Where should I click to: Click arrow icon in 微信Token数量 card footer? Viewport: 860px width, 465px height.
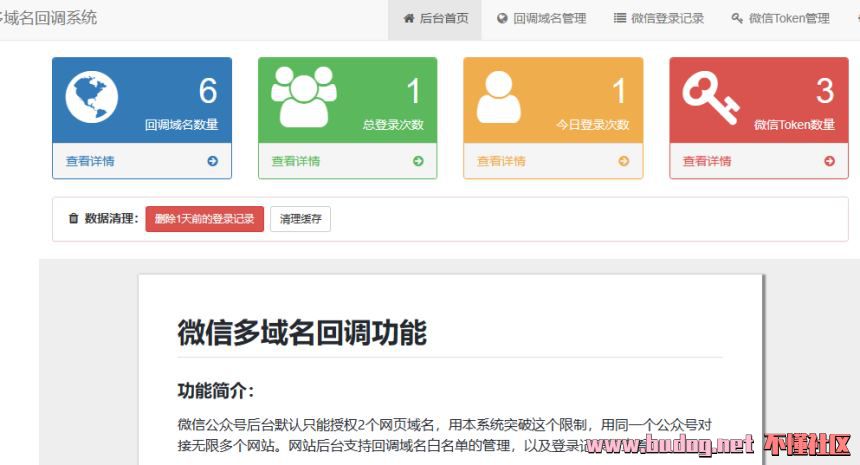(829, 161)
